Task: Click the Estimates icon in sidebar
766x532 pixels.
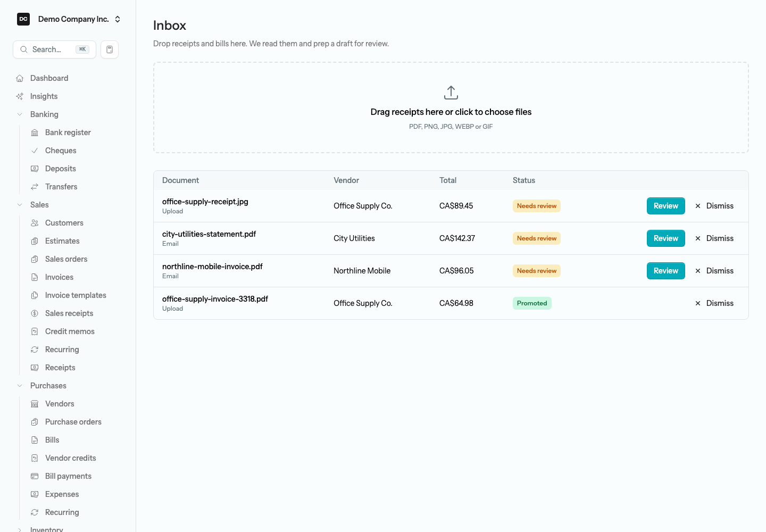Action: [35, 241]
